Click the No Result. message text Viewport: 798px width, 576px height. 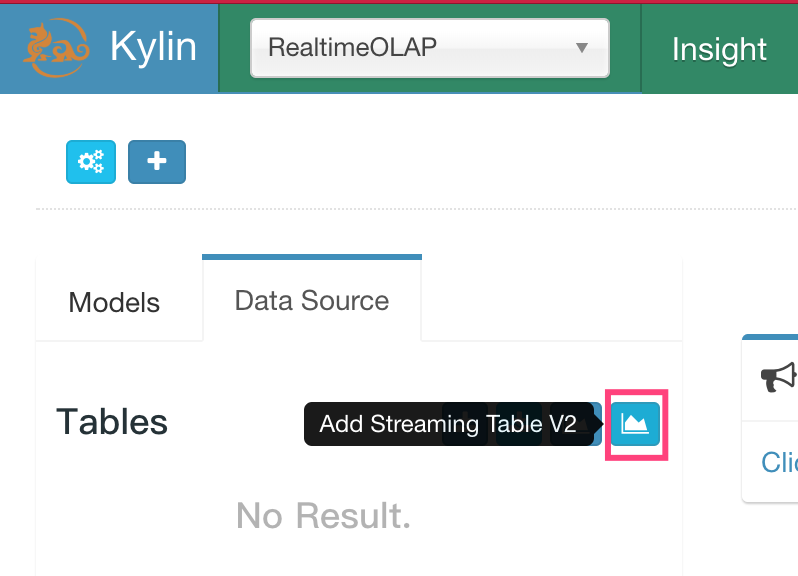pyautogui.click(x=323, y=516)
